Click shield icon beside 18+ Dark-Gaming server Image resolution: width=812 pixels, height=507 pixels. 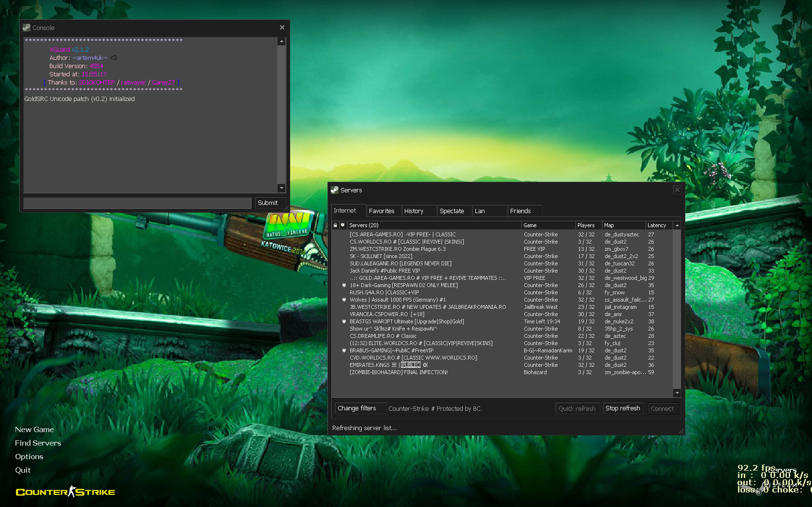pos(344,285)
